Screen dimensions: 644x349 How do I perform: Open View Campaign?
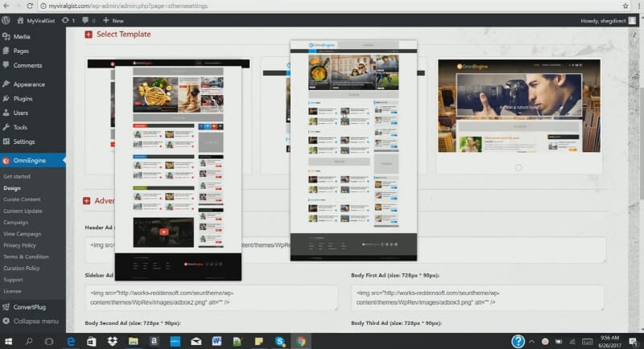[x=23, y=234]
